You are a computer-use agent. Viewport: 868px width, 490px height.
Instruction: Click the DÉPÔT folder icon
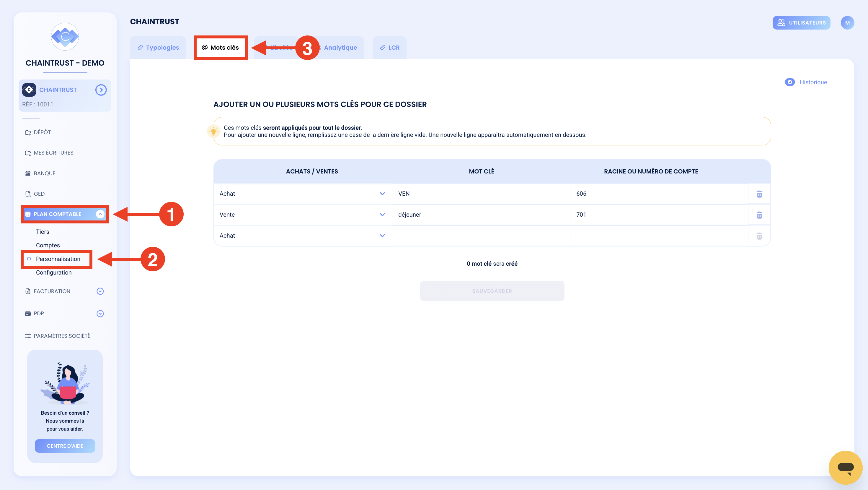click(28, 132)
